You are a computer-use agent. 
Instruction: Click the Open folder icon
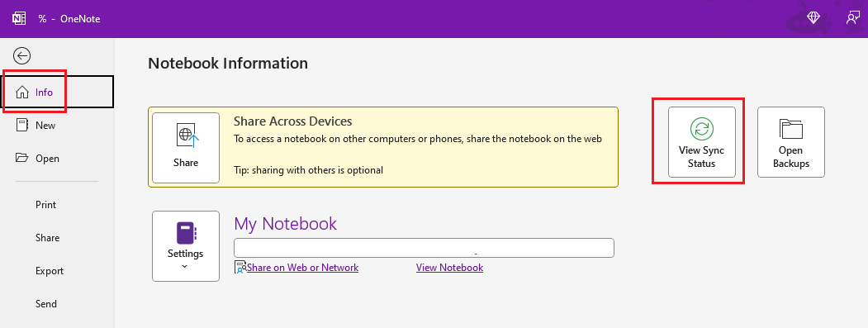pyautogui.click(x=21, y=159)
